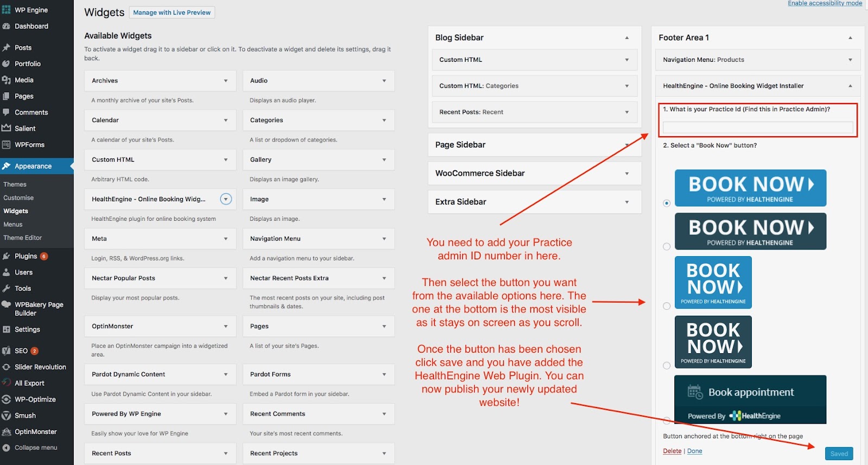Collapse the admin menu with the arrow icon

[7, 448]
